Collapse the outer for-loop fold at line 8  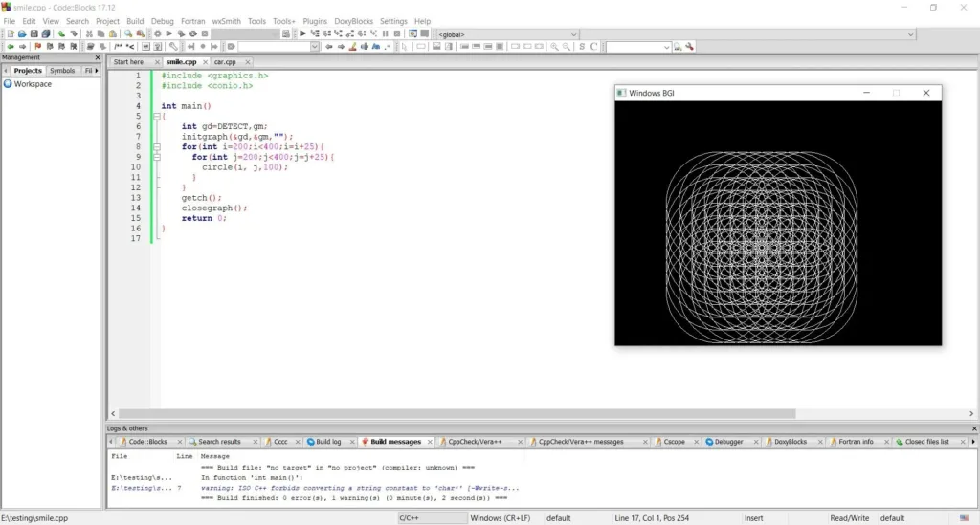157,147
